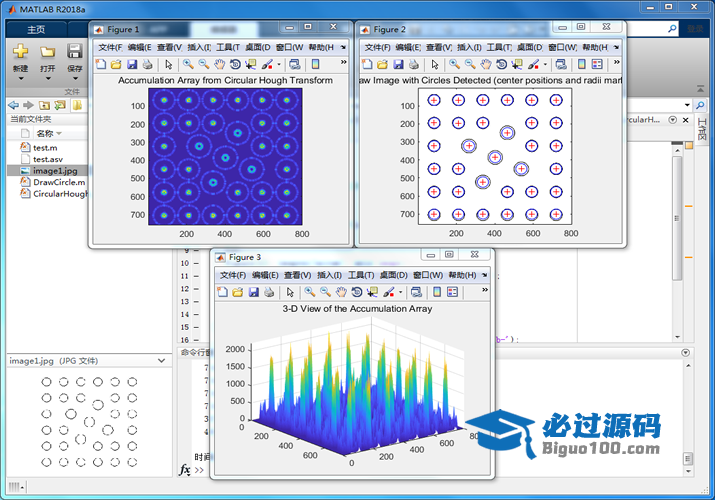Toggle Insert Legend in Figure 2 toolbar
The height and width of the screenshot is (500, 715).
click(x=597, y=64)
